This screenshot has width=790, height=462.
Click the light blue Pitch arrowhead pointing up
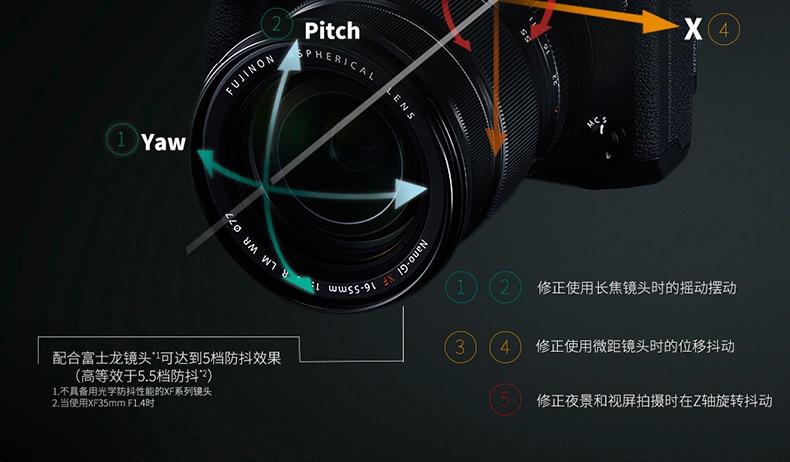[290, 56]
